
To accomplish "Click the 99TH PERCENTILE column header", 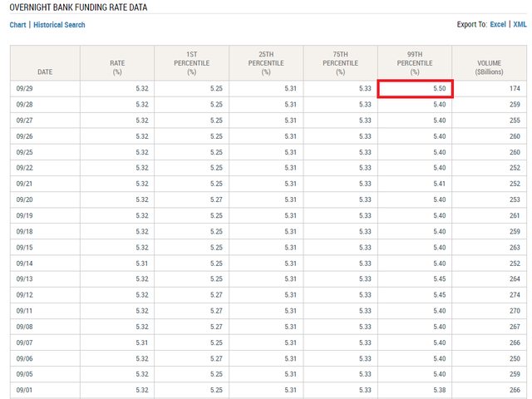I will click(x=414, y=63).
